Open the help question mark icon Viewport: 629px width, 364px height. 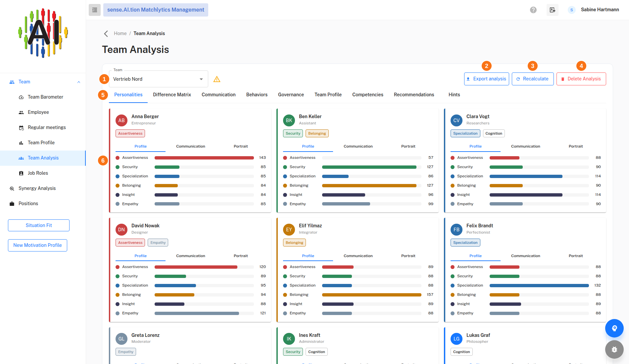[x=533, y=10]
